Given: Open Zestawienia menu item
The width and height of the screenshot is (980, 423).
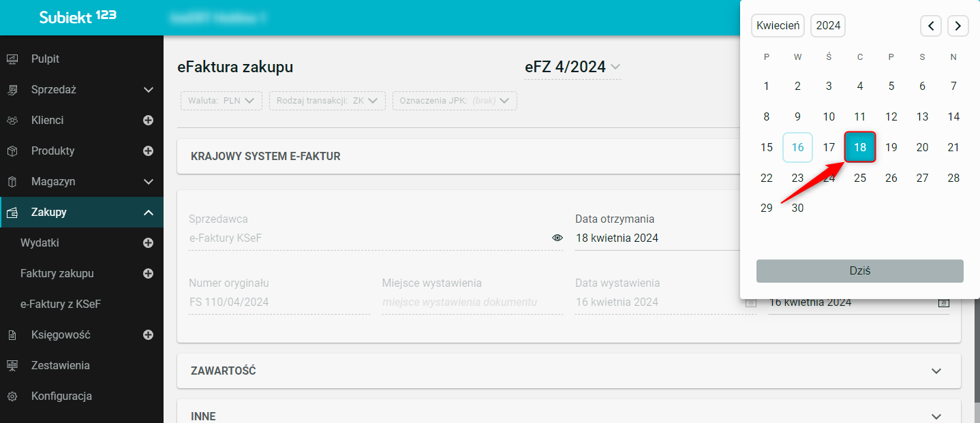Looking at the screenshot, I should (x=61, y=366).
